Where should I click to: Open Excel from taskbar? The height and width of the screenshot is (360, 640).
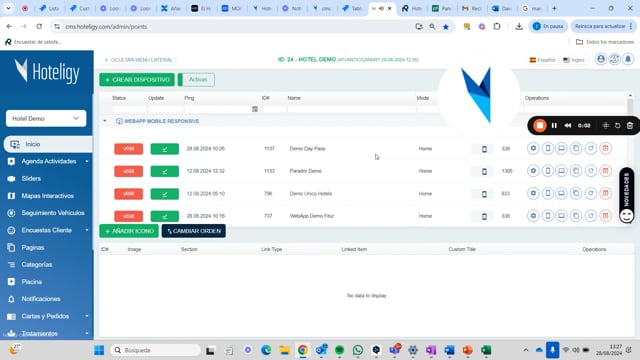[486, 350]
